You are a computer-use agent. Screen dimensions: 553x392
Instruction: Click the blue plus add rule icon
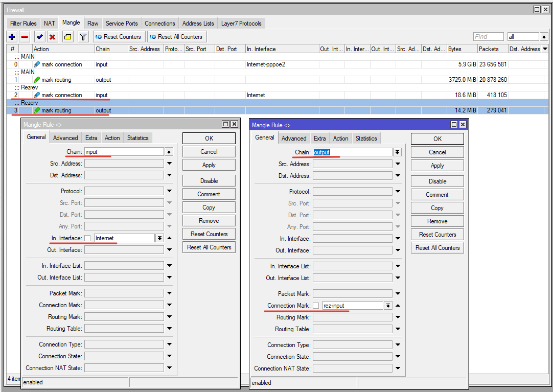(12, 37)
